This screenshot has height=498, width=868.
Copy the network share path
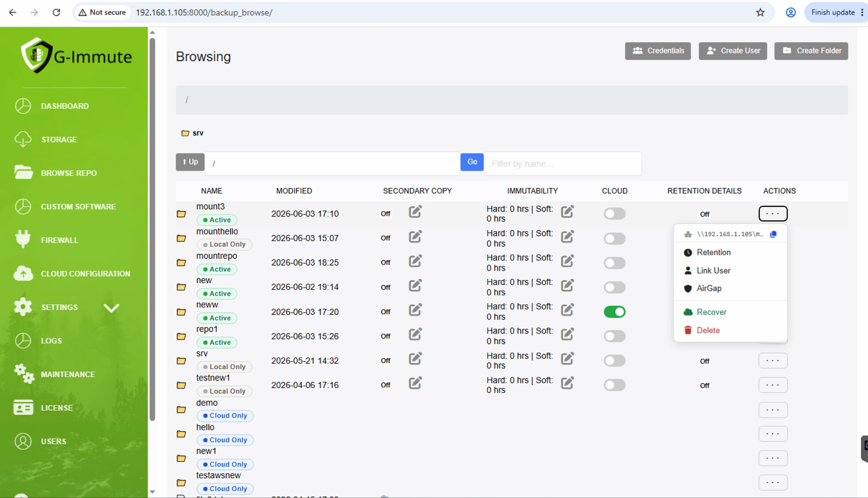coord(773,234)
